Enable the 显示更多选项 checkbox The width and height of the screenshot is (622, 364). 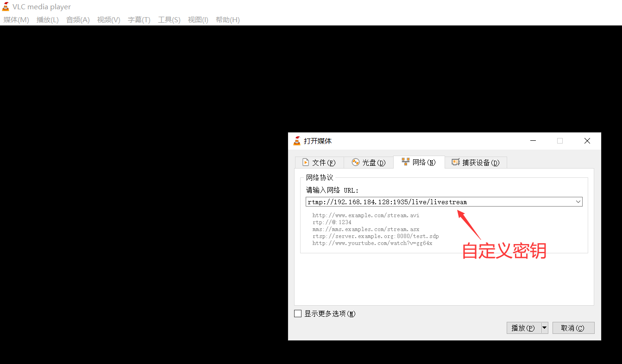(x=298, y=313)
